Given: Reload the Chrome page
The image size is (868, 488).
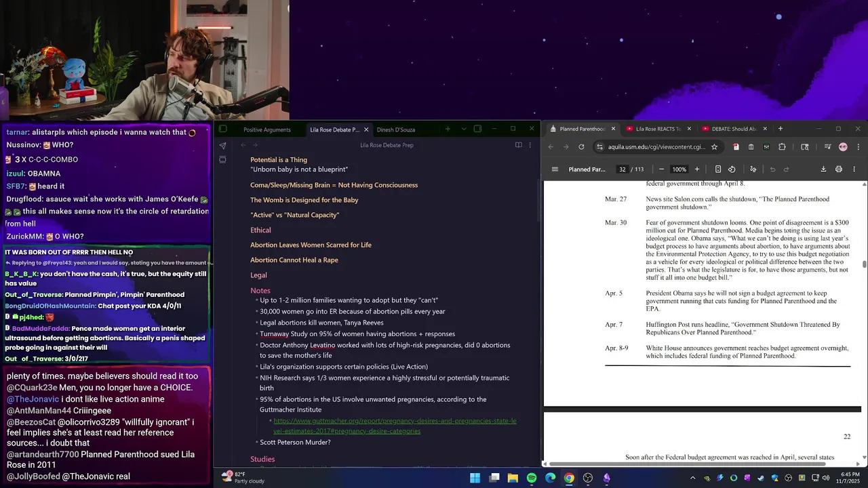Looking at the screenshot, I should pos(581,147).
